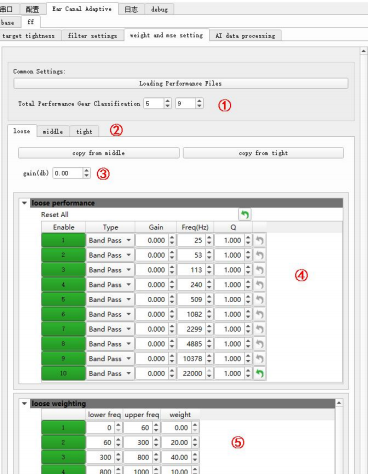This screenshot has width=368, height=474.
Task: Select the middle tab
Action: click(x=53, y=132)
